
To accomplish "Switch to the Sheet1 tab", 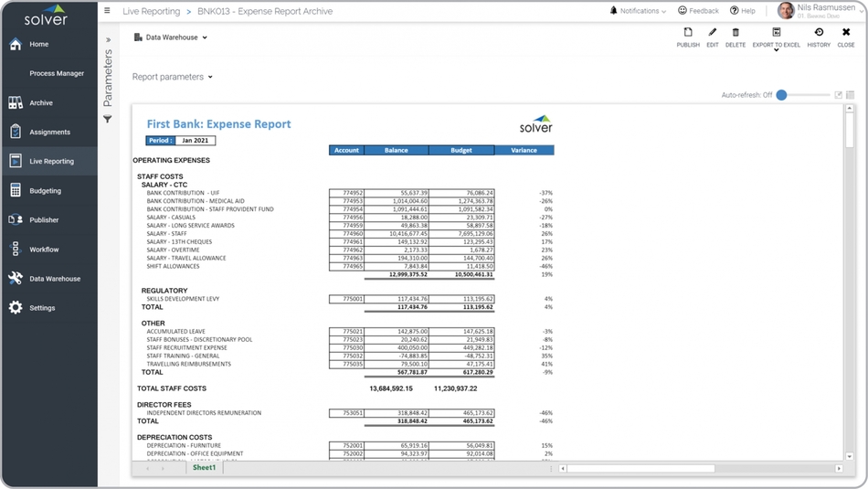I will [204, 468].
